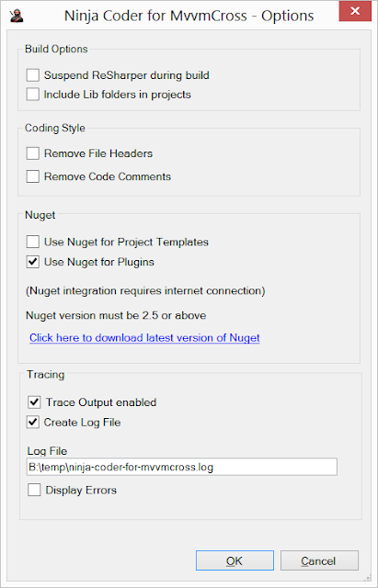Image resolution: width=378 pixels, height=588 pixels.
Task: Disable the Trace Output enabled checkbox
Action: [34, 402]
